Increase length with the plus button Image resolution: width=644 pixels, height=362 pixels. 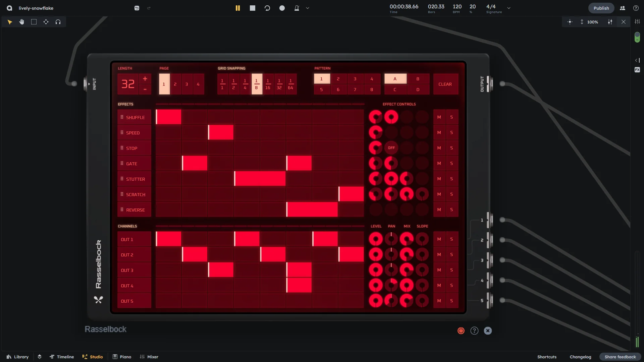coord(145,79)
